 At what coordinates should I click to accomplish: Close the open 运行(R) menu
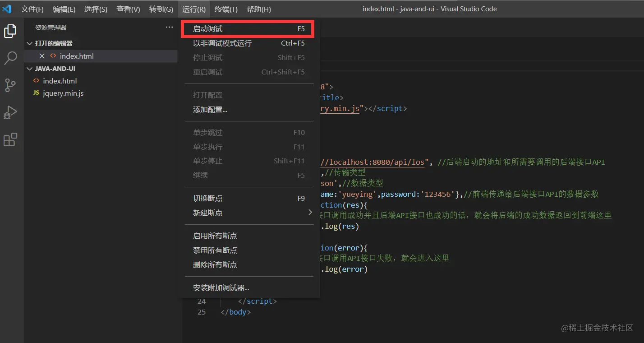click(194, 9)
